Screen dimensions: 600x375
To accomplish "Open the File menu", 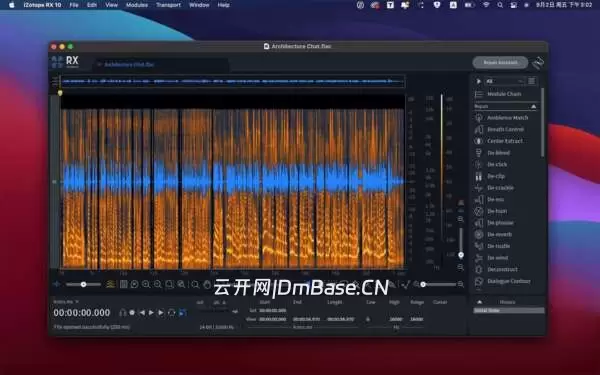I will [x=74, y=5].
